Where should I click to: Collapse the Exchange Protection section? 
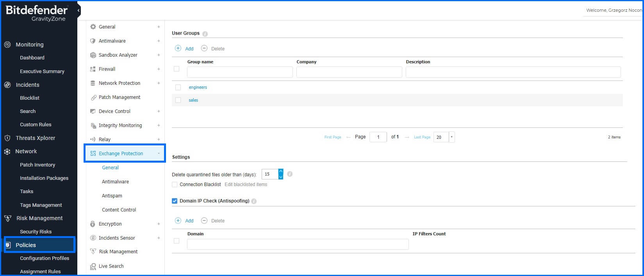[x=159, y=154]
